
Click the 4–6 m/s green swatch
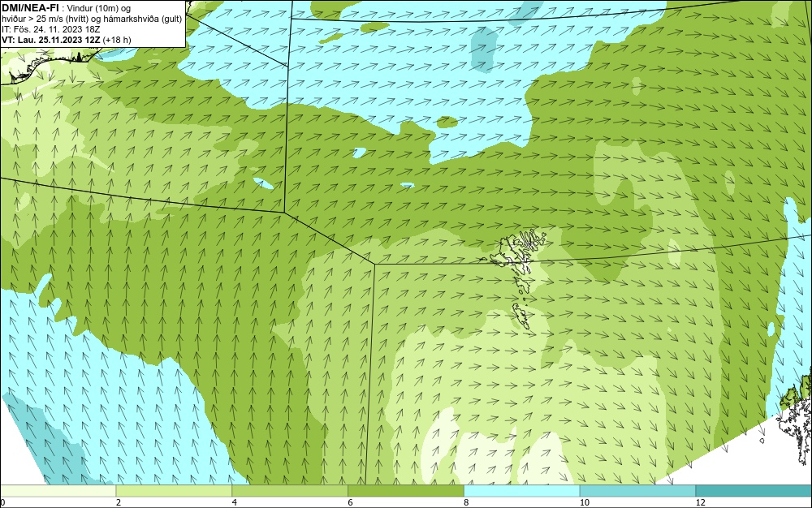[x=290, y=491]
